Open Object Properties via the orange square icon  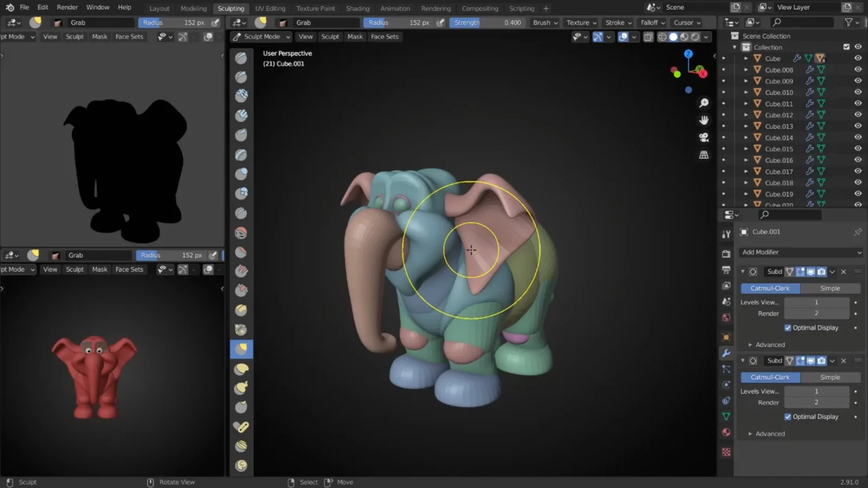click(x=726, y=337)
